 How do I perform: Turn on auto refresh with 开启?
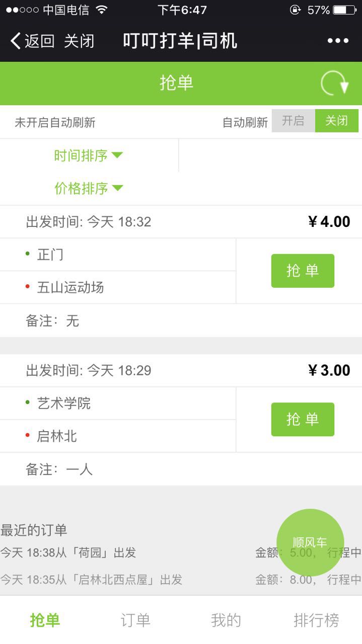293,121
